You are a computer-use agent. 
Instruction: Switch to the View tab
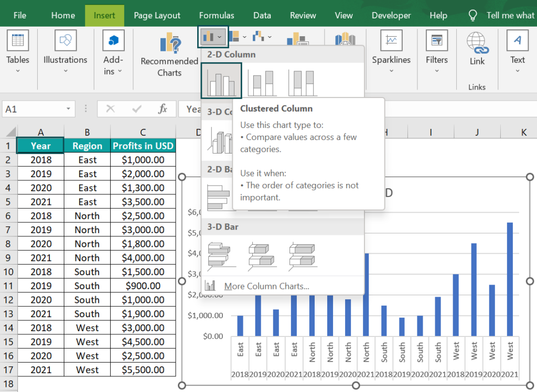pos(343,15)
